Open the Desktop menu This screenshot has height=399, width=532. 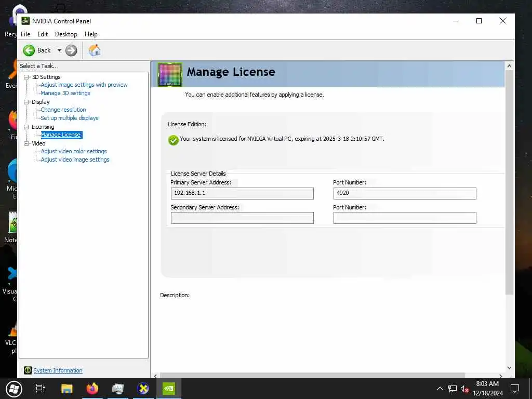click(66, 34)
